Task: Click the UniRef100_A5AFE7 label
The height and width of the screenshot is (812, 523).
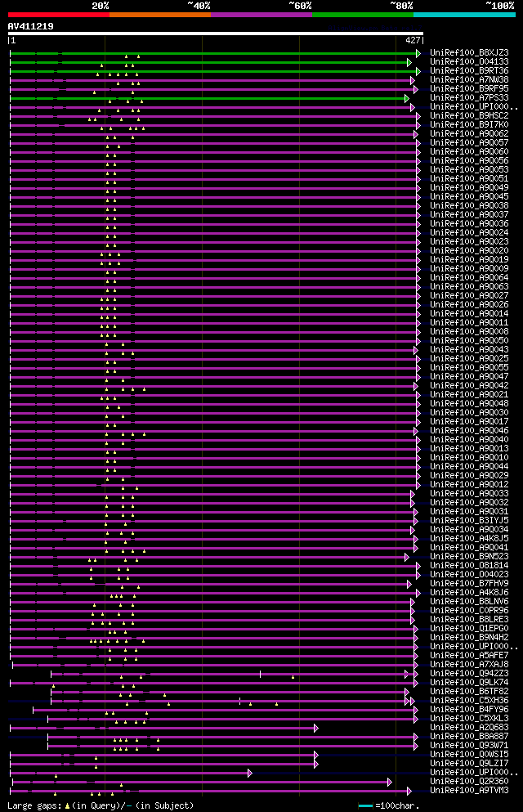Action: click(469, 655)
